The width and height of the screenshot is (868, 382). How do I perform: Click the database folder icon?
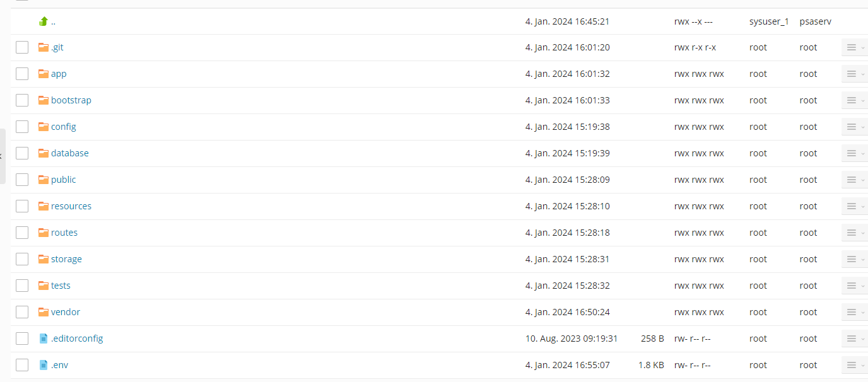coord(44,153)
